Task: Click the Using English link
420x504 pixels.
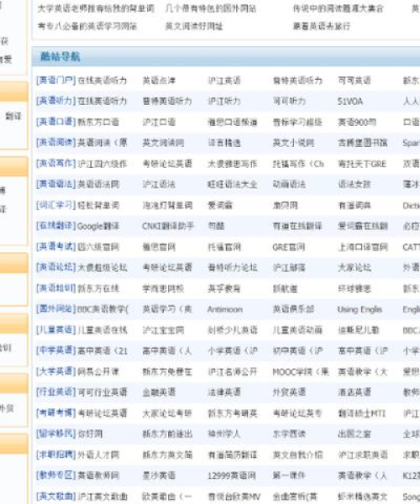Action: [x=360, y=309]
